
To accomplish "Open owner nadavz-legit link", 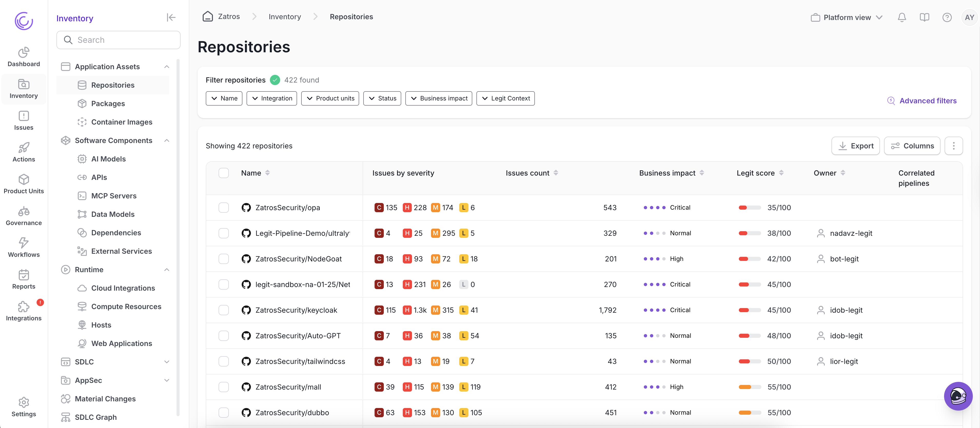I will 851,233.
